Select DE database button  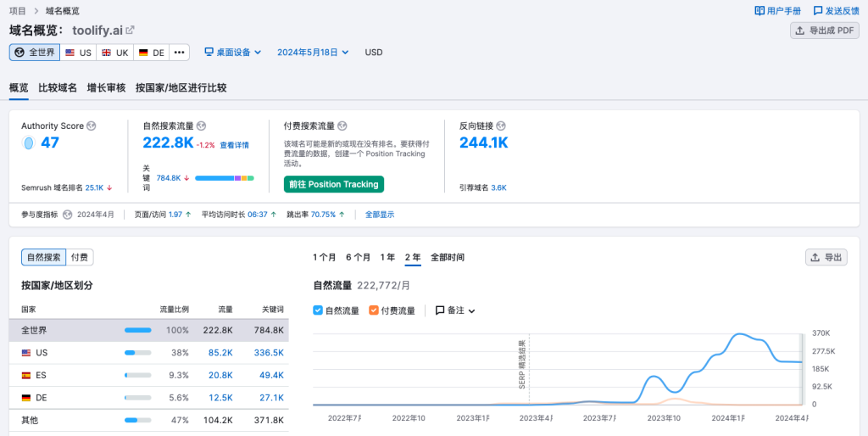[x=151, y=52]
